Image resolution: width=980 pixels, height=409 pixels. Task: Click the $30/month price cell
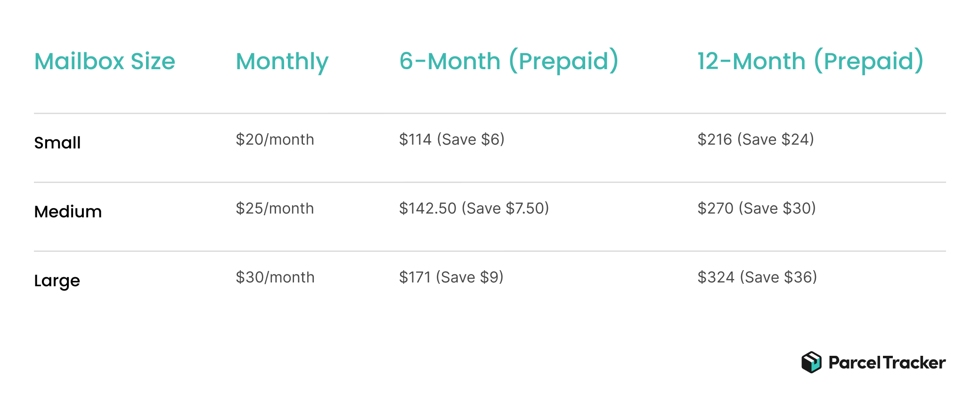click(275, 277)
